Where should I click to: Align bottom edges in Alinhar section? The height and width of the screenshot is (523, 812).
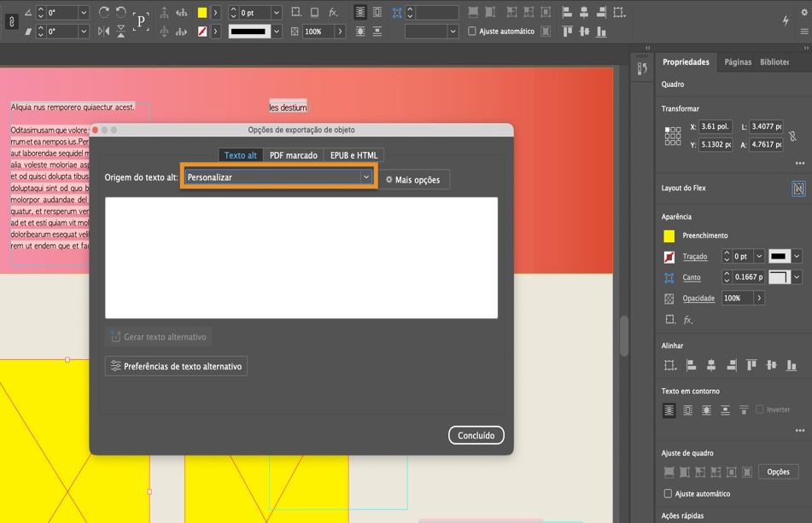(x=792, y=365)
